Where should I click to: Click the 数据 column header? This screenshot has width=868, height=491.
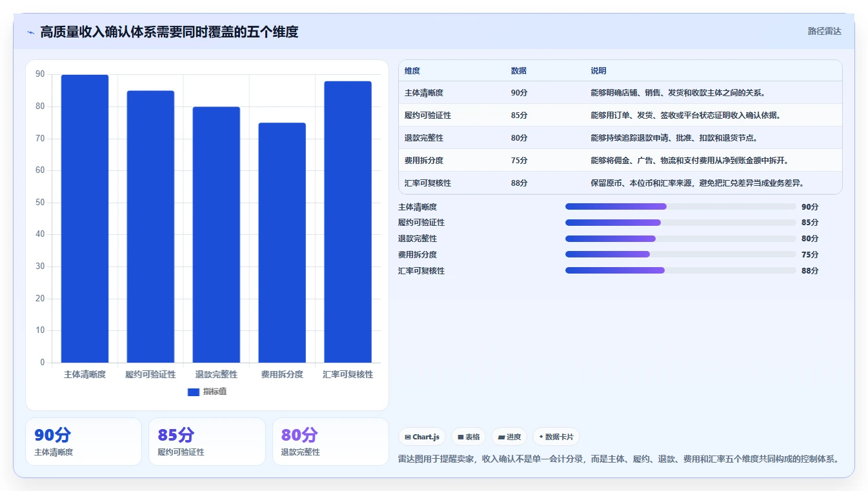[519, 71]
